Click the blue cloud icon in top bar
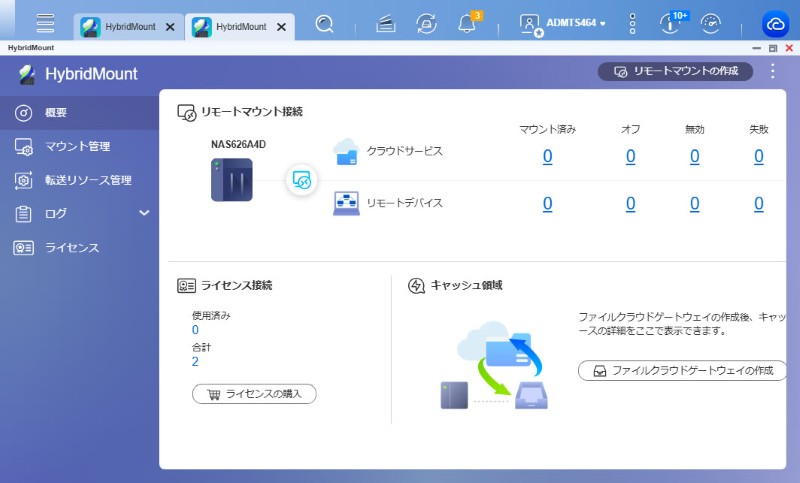 click(x=775, y=24)
